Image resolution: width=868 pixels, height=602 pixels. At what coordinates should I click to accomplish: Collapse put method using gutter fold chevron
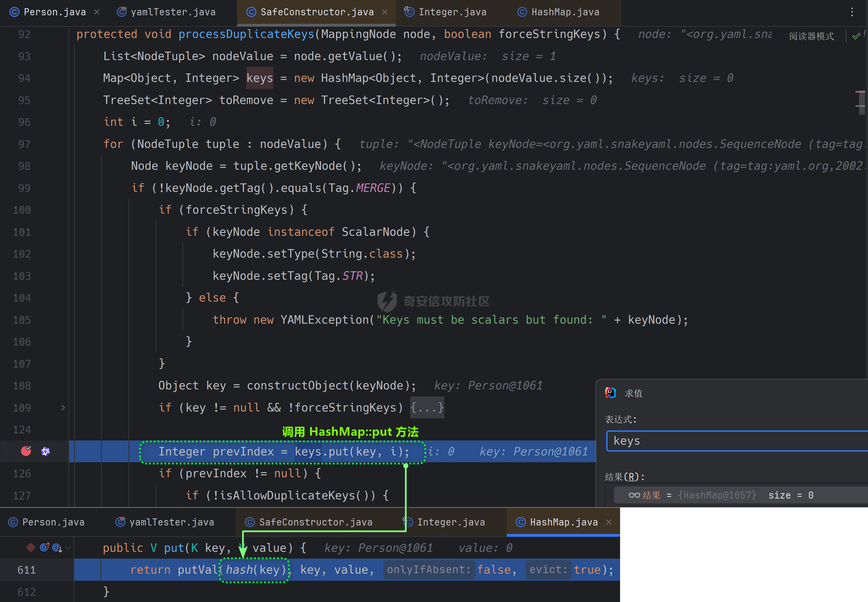68,548
